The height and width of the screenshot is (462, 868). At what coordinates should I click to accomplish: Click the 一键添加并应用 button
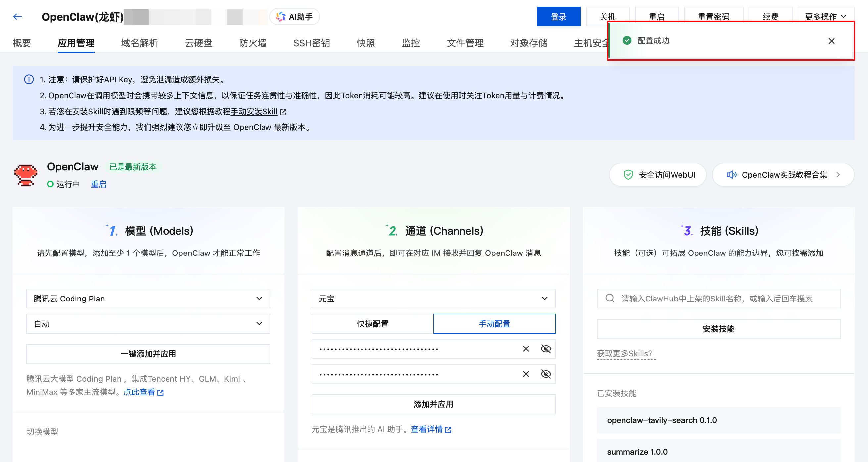point(148,354)
